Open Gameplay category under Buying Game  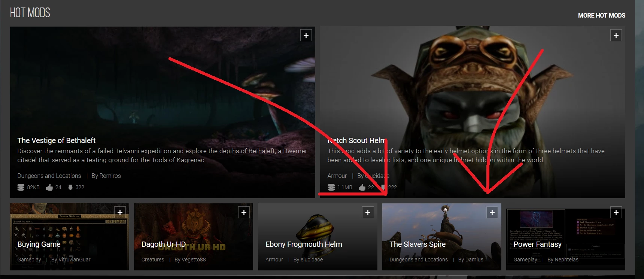(29, 260)
